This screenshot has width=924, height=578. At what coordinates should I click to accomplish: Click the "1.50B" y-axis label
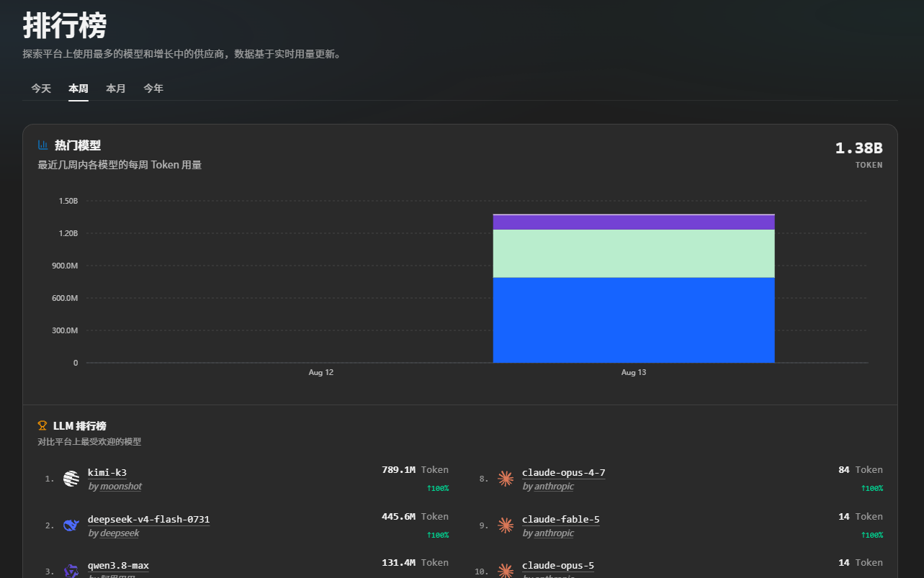[68, 201]
